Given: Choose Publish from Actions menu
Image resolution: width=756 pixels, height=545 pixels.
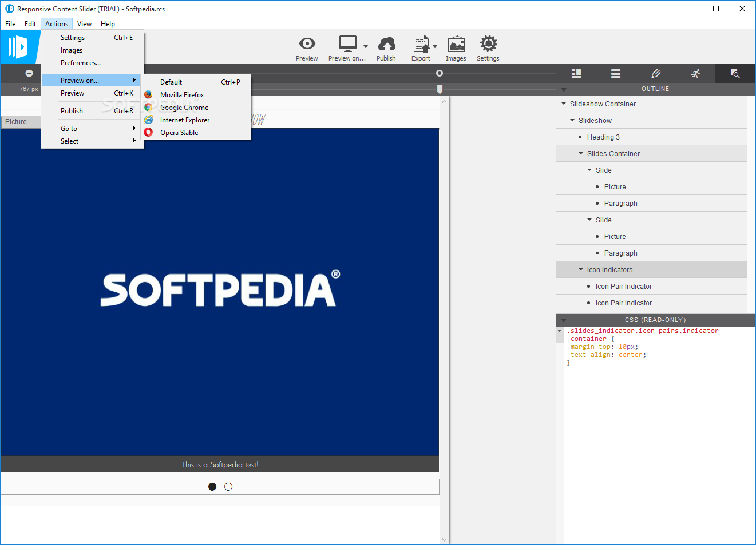Looking at the screenshot, I should click(x=92, y=111).
